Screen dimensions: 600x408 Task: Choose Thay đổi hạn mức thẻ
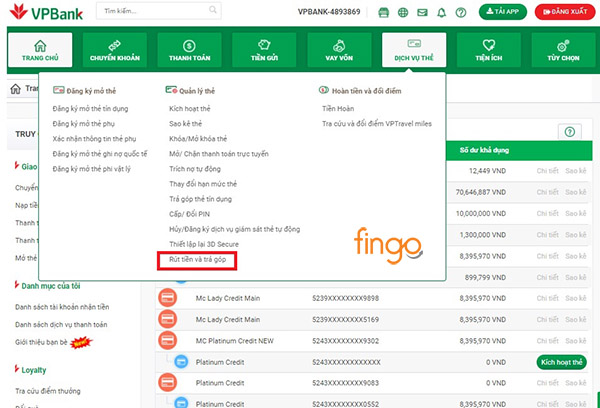tap(203, 184)
